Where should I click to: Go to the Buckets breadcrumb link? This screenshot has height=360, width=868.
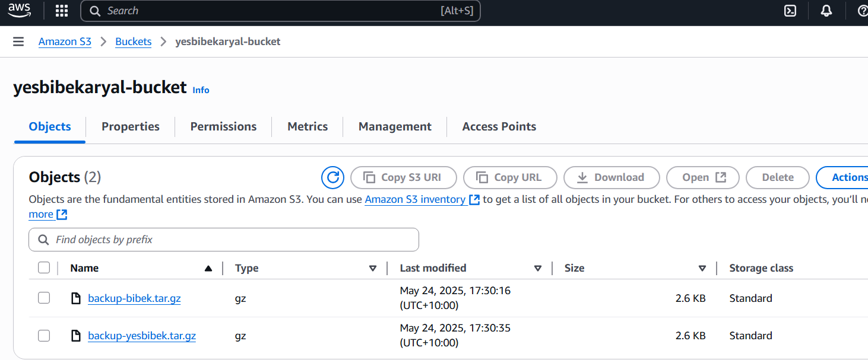tap(133, 42)
